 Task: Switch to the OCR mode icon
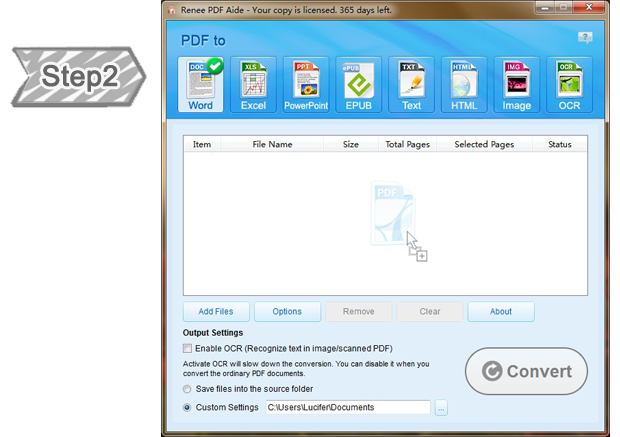[570, 84]
